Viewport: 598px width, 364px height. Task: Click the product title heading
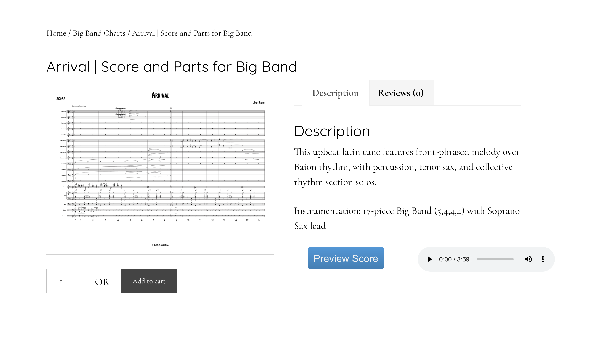tap(172, 67)
